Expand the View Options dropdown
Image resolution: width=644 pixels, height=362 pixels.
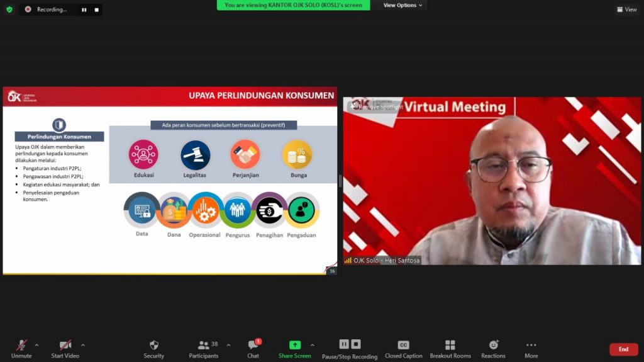[404, 5]
